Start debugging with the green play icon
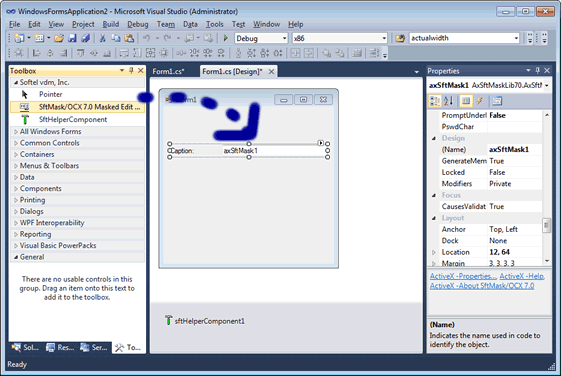 (226, 38)
